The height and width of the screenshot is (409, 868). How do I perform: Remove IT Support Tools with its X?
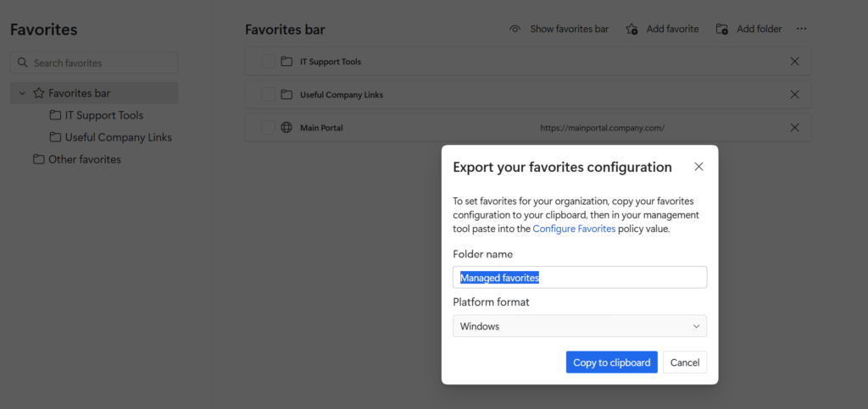(794, 61)
